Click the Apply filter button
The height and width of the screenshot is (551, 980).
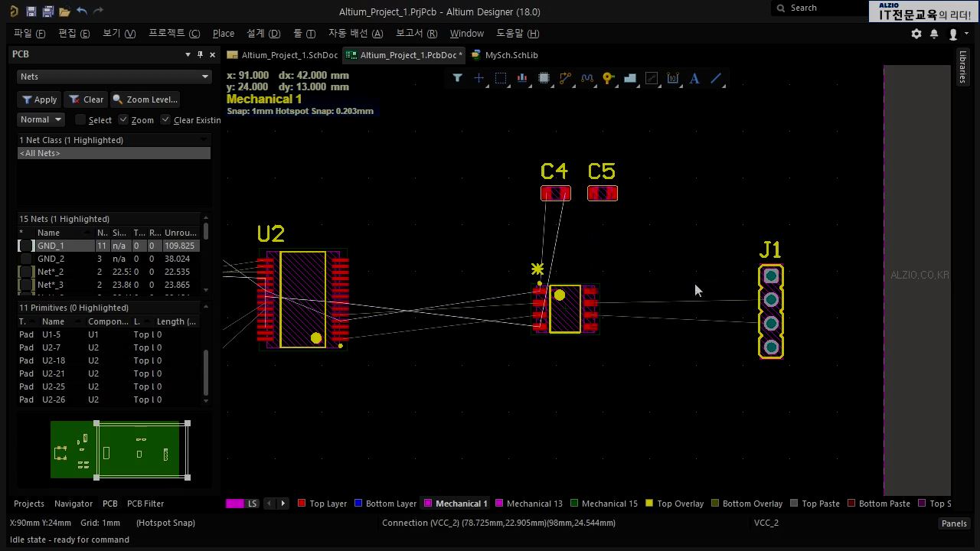39,99
